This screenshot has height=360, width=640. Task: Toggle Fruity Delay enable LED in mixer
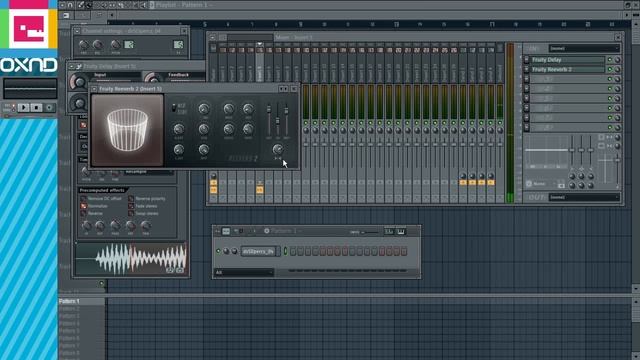pos(610,60)
